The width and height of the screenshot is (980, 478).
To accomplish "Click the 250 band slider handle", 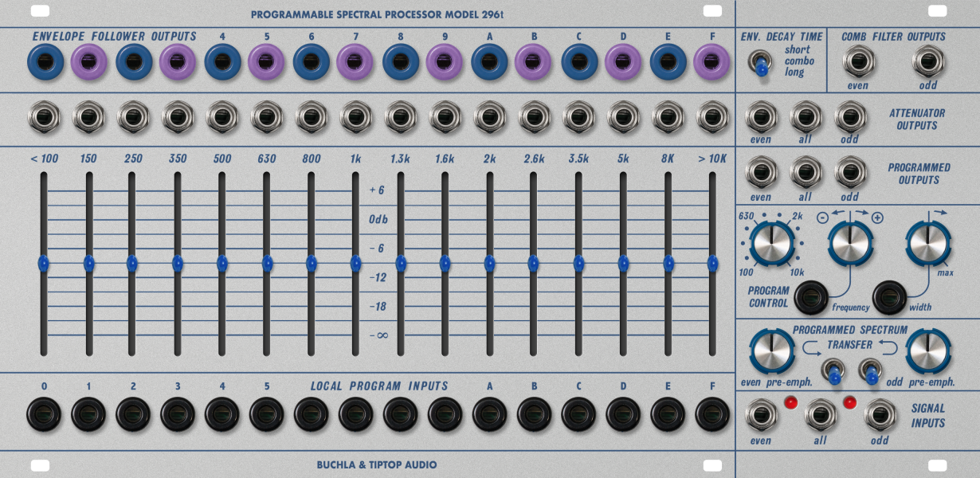I will pos(132,263).
